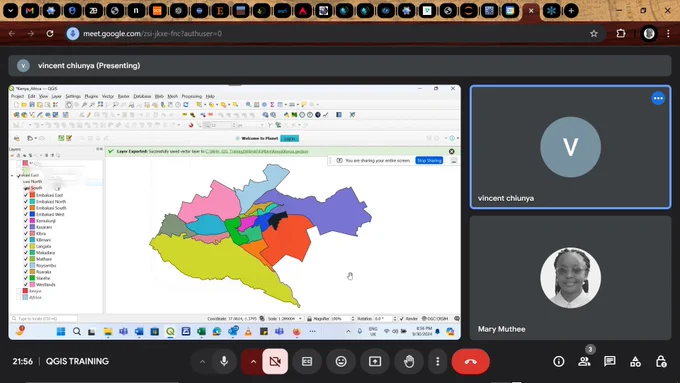Uncheck the Embakasi West layer
680x383 pixels.
26,214
